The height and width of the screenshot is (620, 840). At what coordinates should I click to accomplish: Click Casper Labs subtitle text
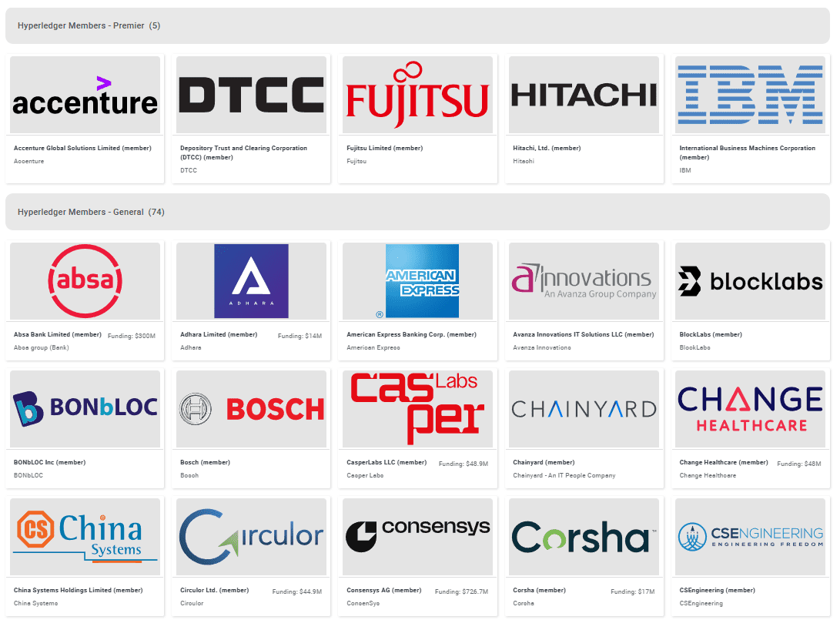(x=365, y=475)
